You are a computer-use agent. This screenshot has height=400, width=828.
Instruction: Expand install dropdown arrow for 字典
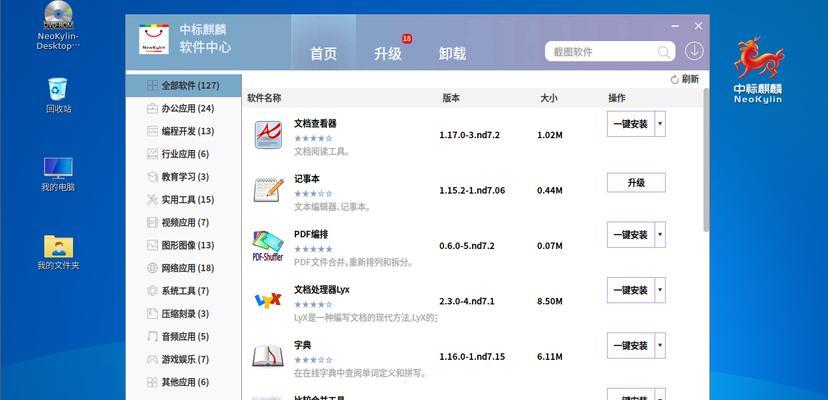(660, 346)
